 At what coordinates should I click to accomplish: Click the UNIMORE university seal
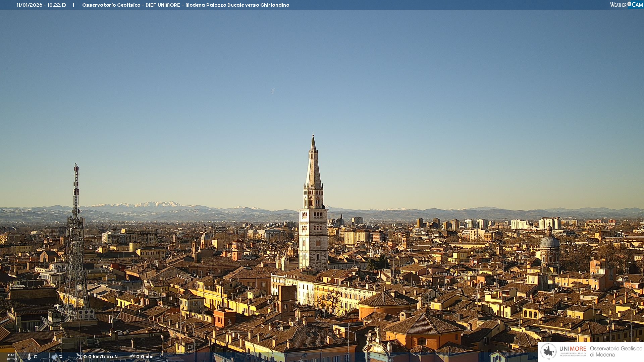click(x=548, y=351)
